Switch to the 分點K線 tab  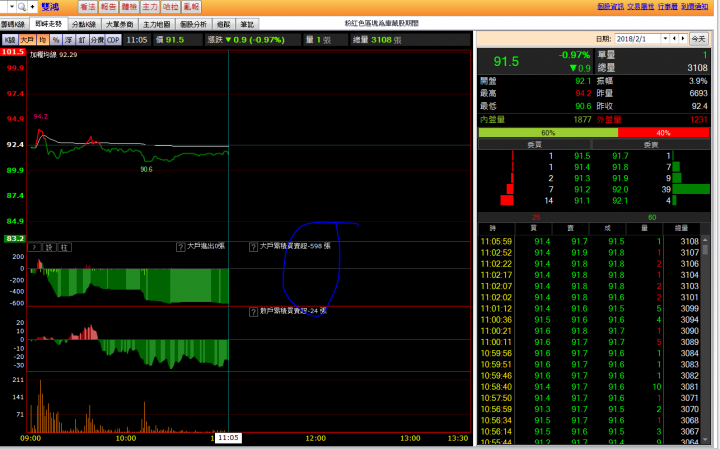pyautogui.click(x=84, y=24)
